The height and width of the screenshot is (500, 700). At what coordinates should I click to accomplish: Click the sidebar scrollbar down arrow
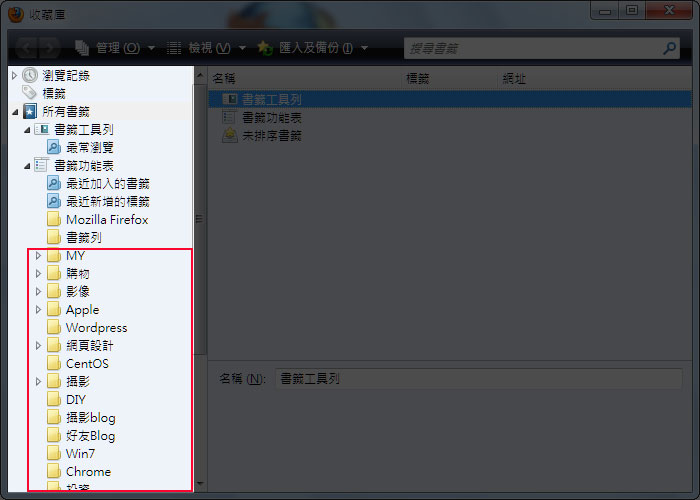point(200,483)
